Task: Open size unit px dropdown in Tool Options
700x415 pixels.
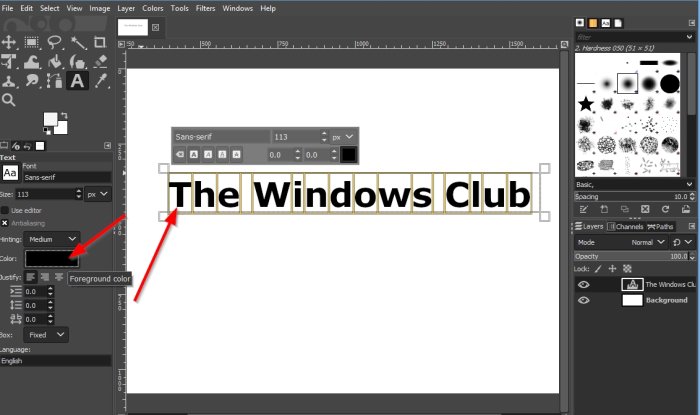Action: click(x=98, y=194)
